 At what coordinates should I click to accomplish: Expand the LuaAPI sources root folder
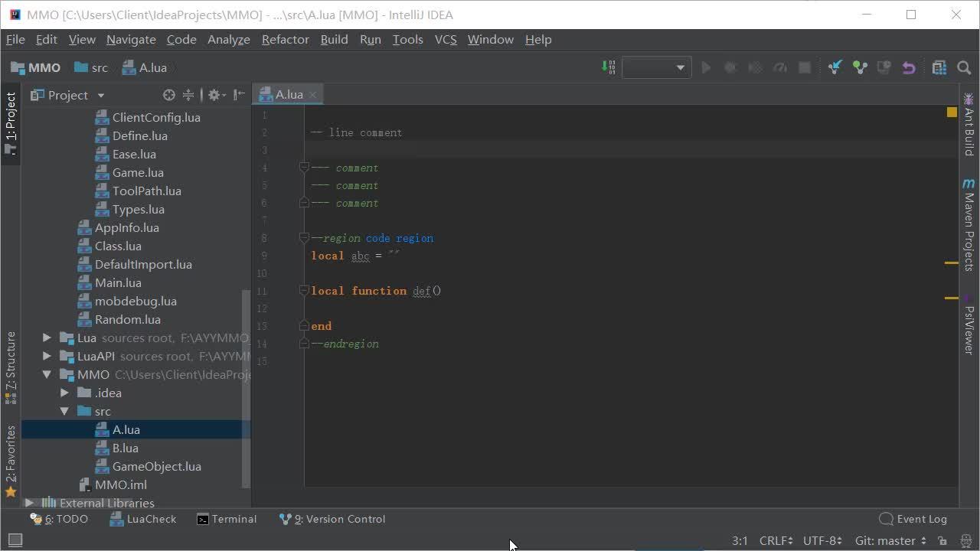tap(47, 356)
